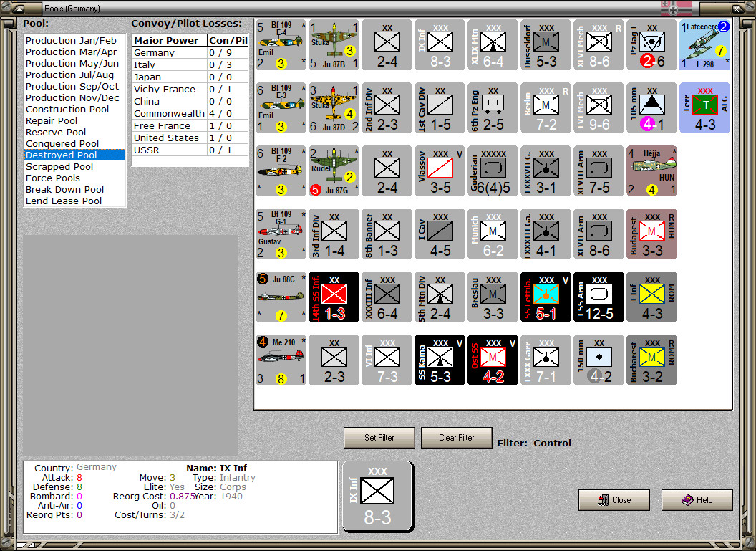
Task: Switch to the Conquered Pool
Action: pyautogui.click(x=74, y=143)
